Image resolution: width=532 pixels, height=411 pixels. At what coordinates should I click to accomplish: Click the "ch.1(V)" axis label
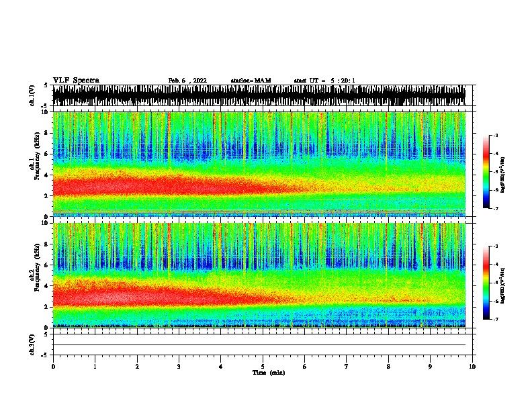(32, 95)
